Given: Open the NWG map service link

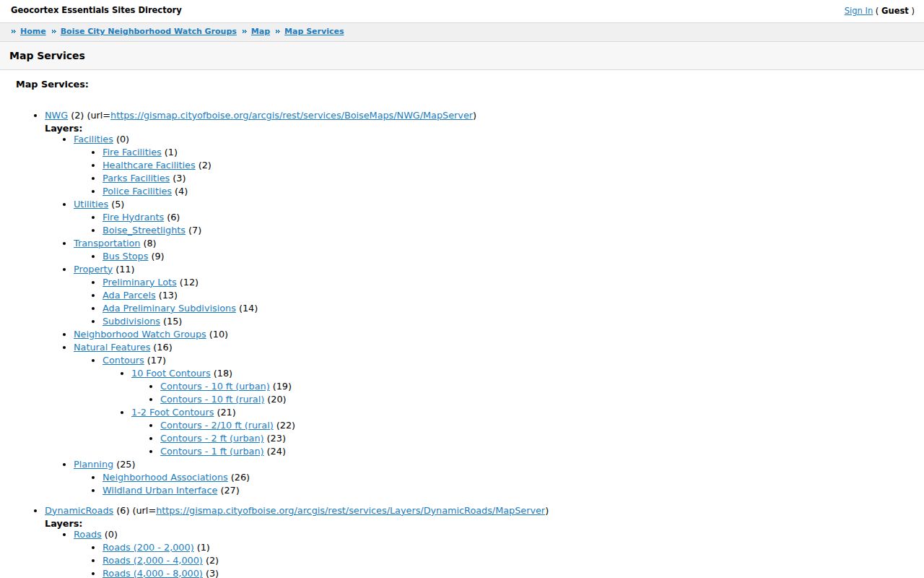Looking at the screenshot, I should click(x=56, y=115).
